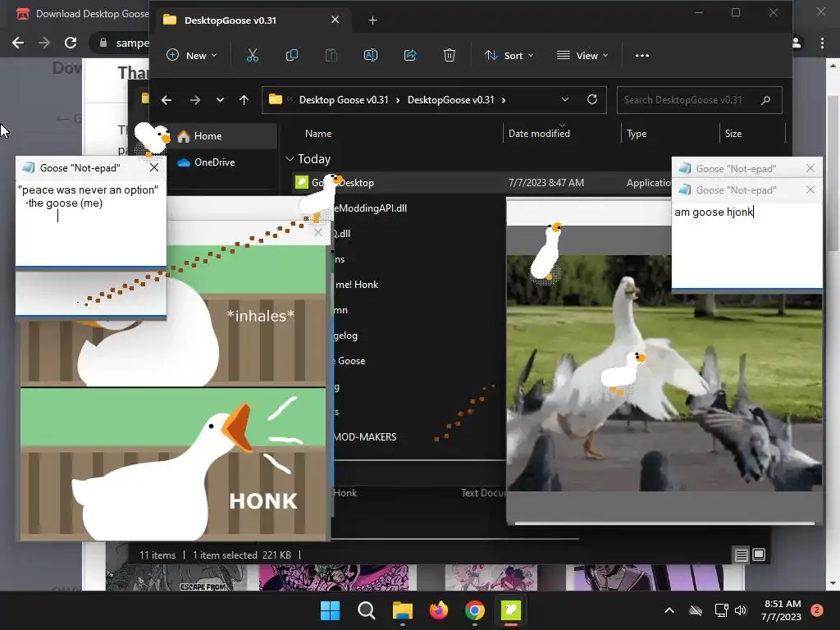Image resolution: width=840 pixels, height=630 pixels.
Task: Close the DesktopGoose v0.31 Explorer tab
Action: 335,20
